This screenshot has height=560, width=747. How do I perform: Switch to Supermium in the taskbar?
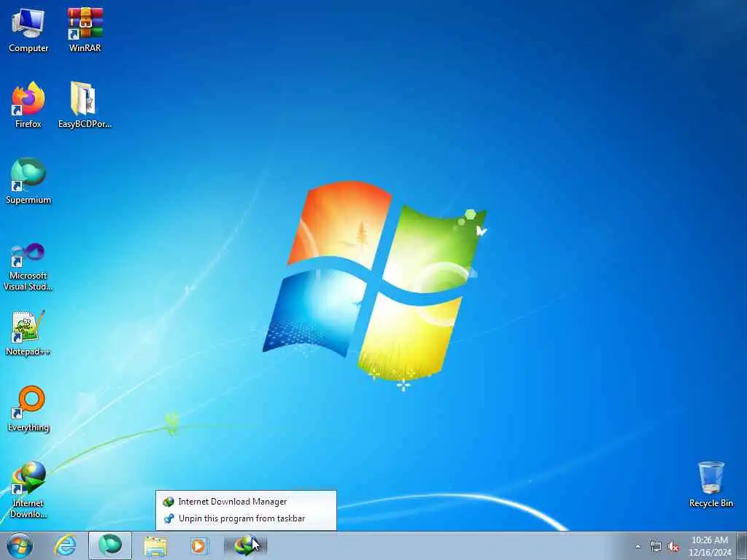(x=110, y=545)
